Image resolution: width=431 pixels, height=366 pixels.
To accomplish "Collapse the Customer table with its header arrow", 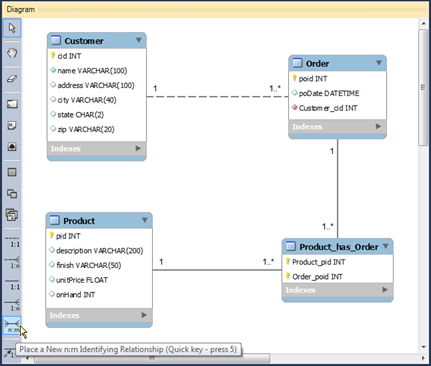I will point(139,40).
